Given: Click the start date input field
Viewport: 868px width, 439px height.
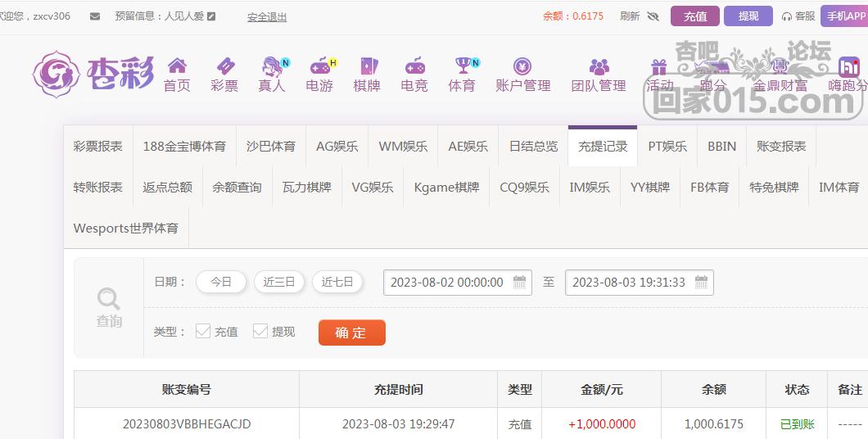Looking at the screenshot, I should [x=458, y=283].
